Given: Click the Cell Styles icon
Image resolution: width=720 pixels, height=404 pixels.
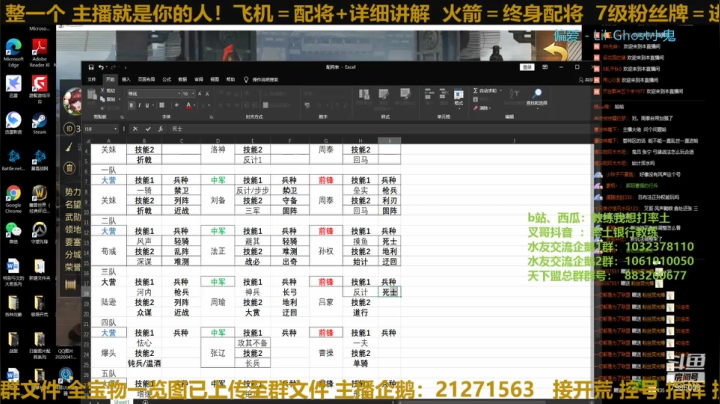Looking at the screenshot, I should coord(405,95).
